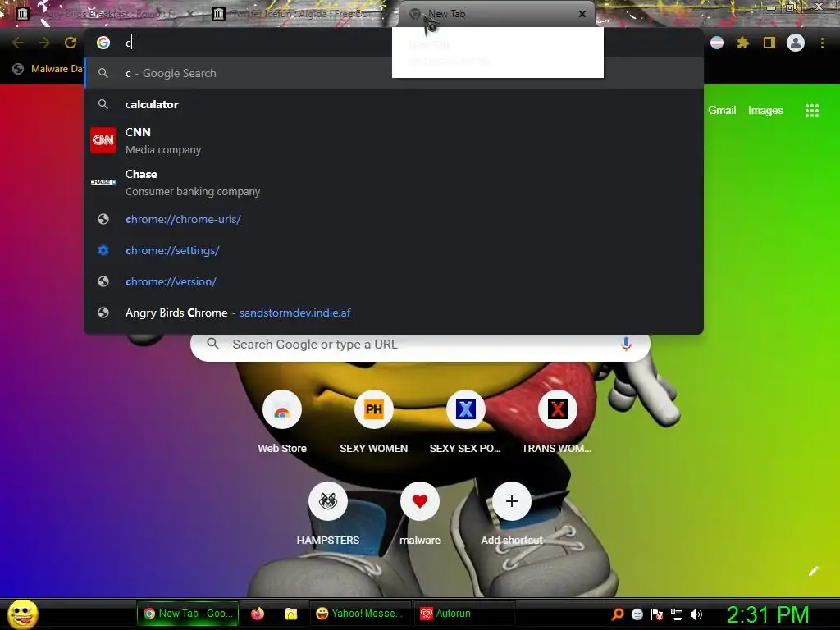840x630 pixels.
Task: Click the address bar input
Action: click(394, 43)
